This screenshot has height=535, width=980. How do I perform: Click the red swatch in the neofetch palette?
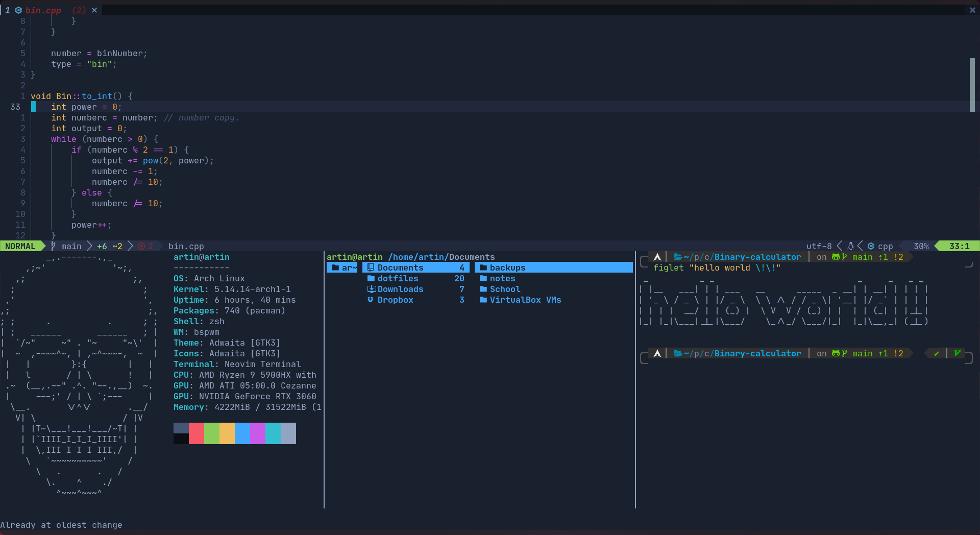(197, 433)
